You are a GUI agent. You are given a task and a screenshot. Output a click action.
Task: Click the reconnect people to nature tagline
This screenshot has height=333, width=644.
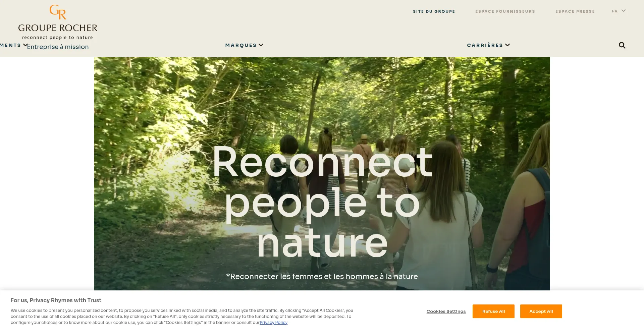57,38
